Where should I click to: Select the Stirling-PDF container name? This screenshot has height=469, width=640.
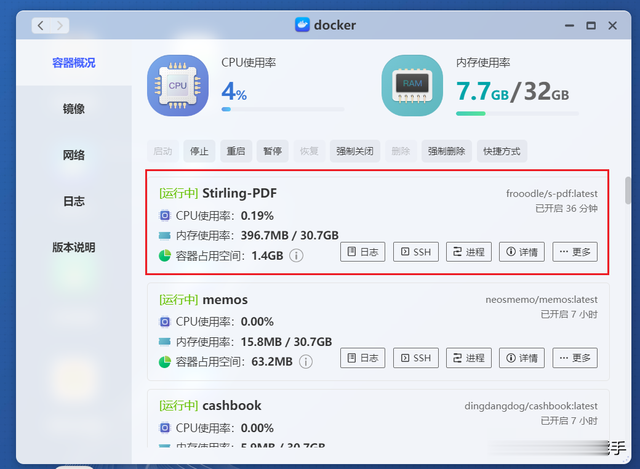240,193
